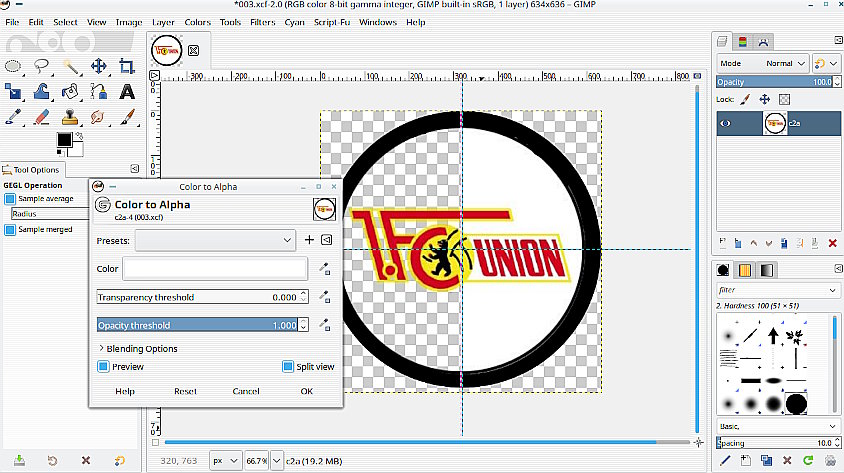Screen dimensions: 844x473
Task: Select the Move tool in toolbox
Action: (99, 66)
